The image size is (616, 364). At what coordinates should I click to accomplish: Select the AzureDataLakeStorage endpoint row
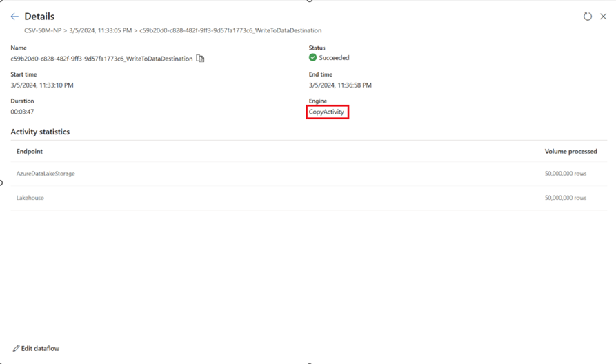309,174
